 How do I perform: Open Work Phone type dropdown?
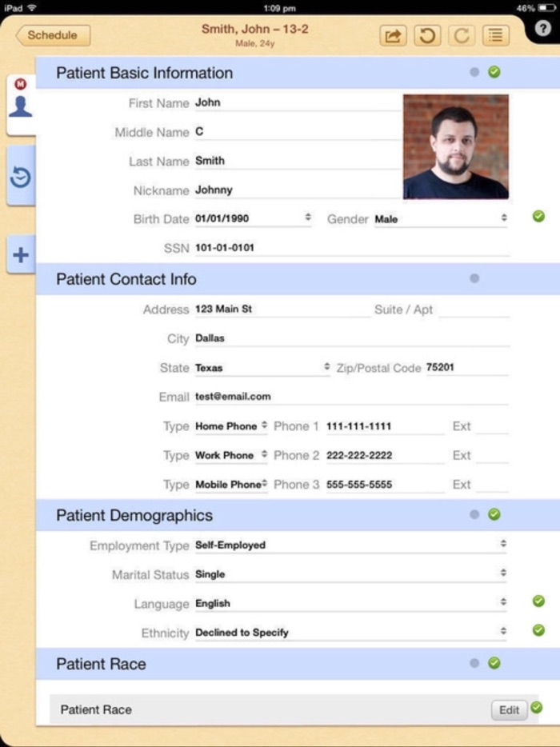point(231,455)
